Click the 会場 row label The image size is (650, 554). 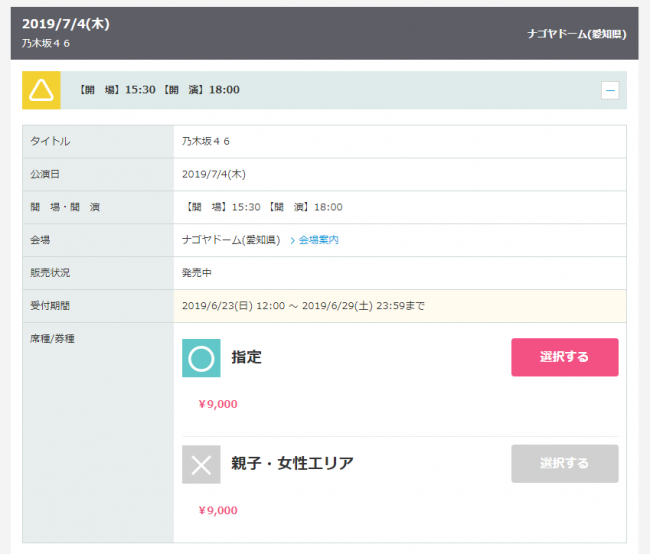click(40, 240)
